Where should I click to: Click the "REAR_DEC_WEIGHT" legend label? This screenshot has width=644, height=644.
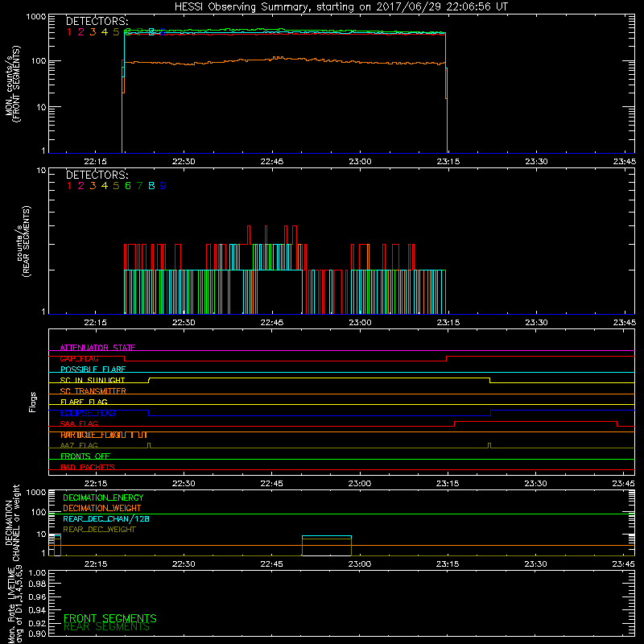99,530
